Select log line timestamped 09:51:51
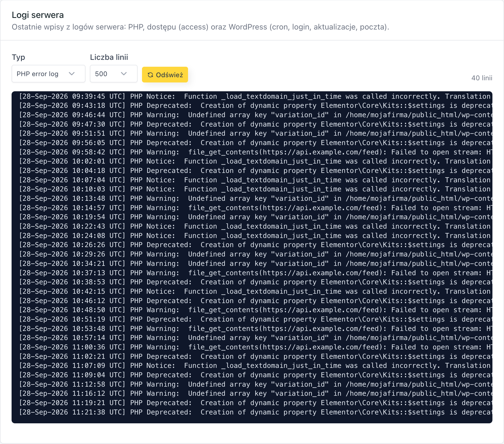The image size is (504, 444). pos(256,133)
